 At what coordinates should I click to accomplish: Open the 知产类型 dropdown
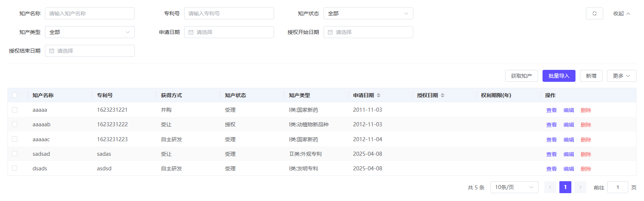coord(90,32)
